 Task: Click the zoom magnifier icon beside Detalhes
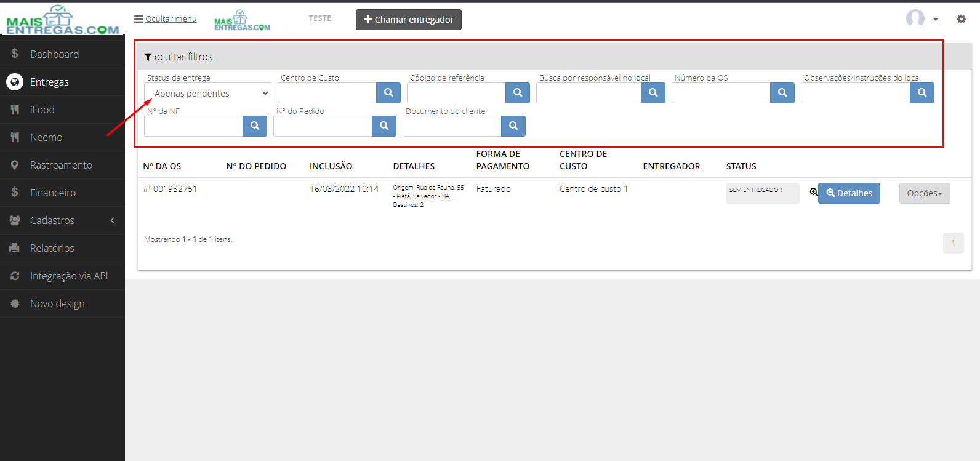pos(814,192)
